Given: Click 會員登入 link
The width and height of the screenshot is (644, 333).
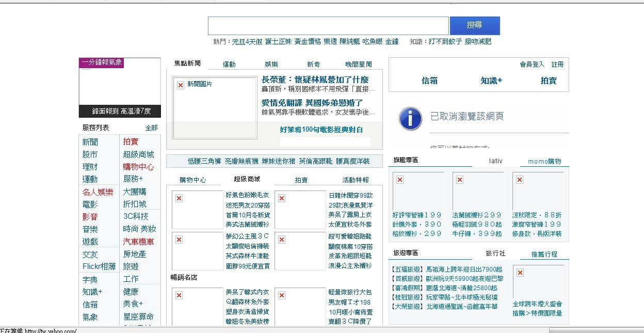Looking at the screenshot, I should [x=532, y=65].
